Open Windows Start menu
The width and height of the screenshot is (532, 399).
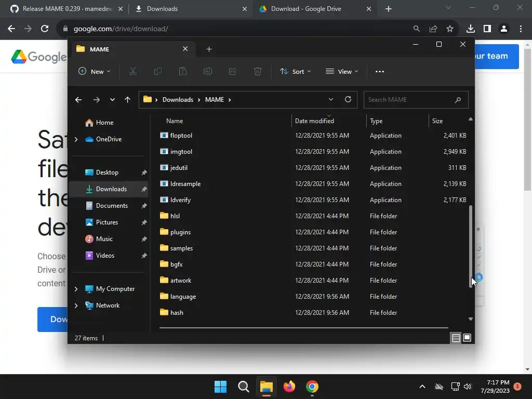coord(220,387)
